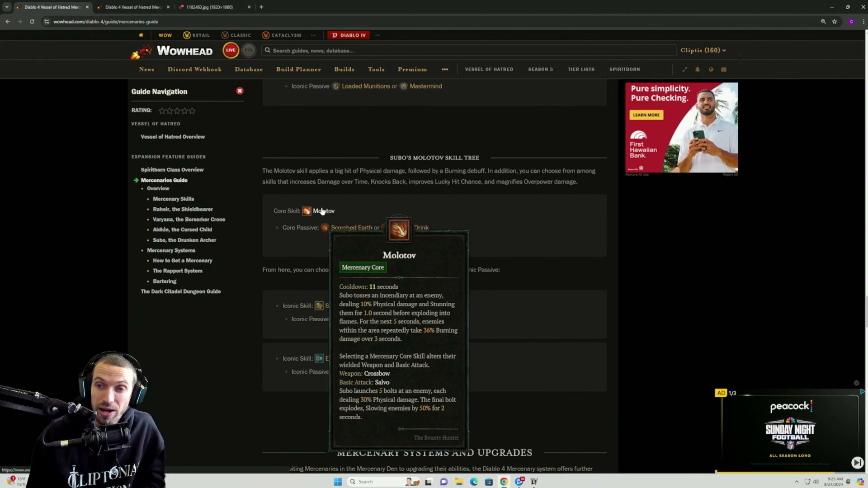Close the Peacock video ad
This screenshot has width=868, height=488.
(x=856, y=383)
